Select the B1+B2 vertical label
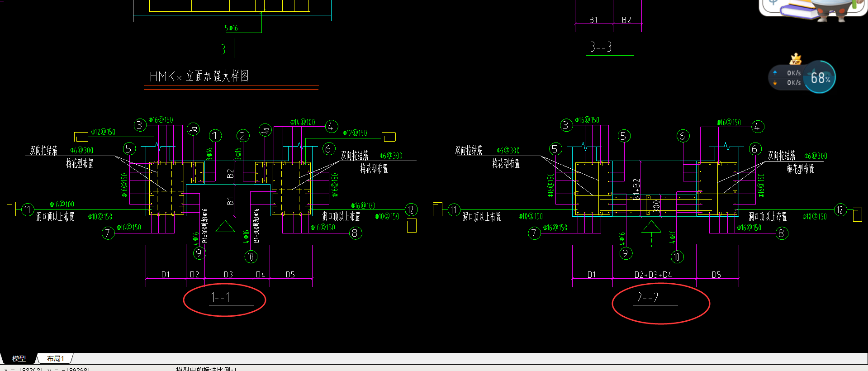Screen dimensions: 868x371 tap(636, 189)
